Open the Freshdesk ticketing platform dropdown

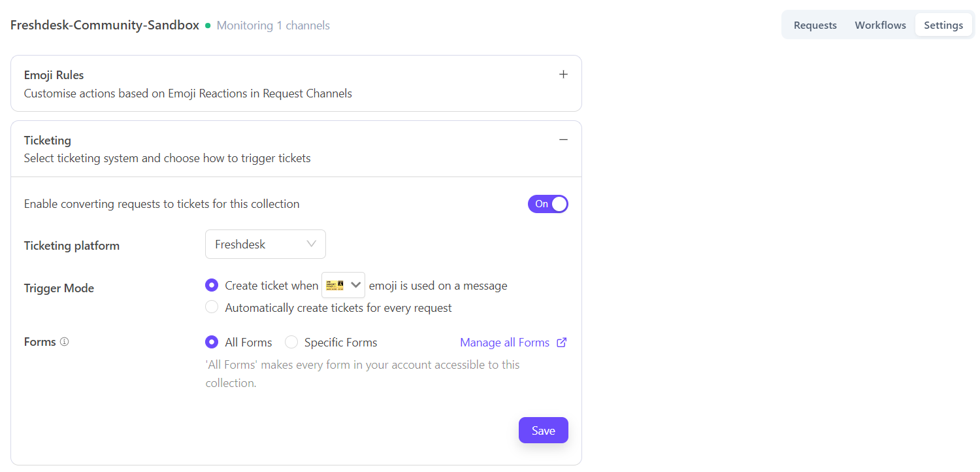265,244
